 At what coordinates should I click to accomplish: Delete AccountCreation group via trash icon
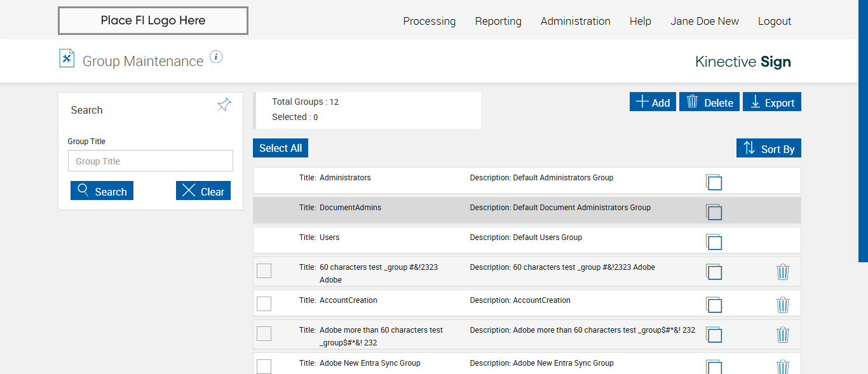(x=783, y=305)
